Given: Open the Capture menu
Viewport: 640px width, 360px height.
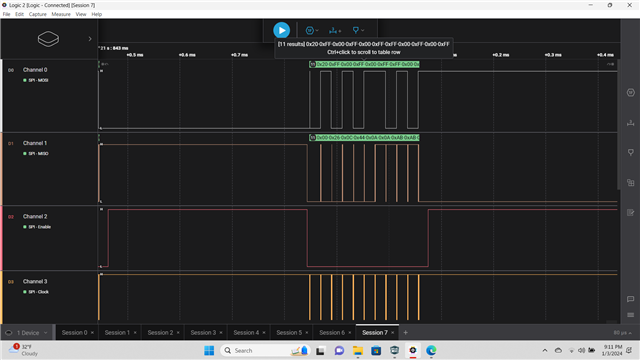Looking at the screenshot, I should point(38,14).
